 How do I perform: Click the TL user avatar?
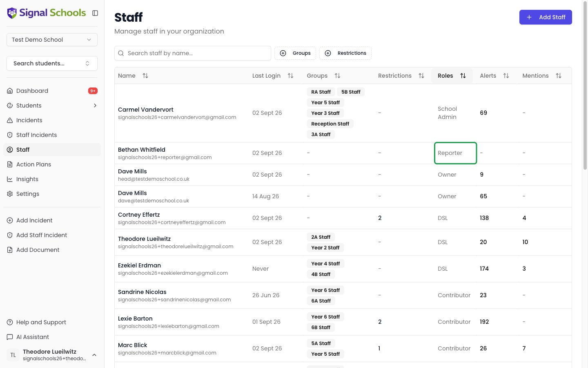click(13, 355)
